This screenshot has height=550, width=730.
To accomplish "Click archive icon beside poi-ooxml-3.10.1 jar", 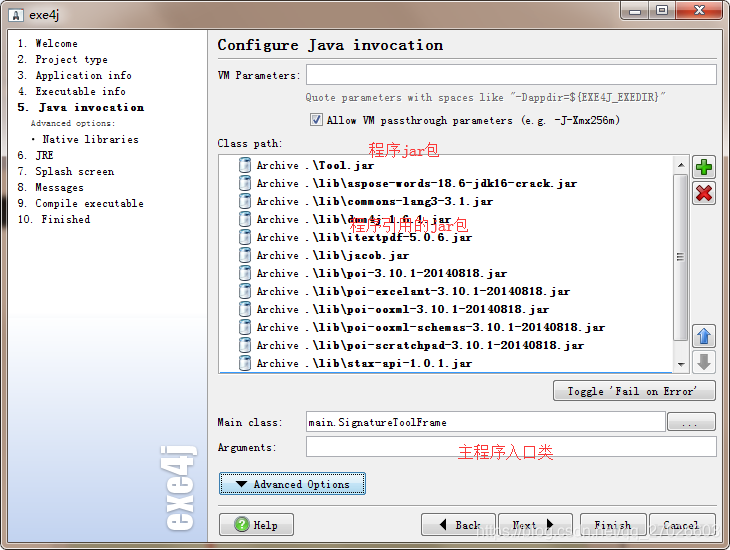I will click(x=245, y=309).
